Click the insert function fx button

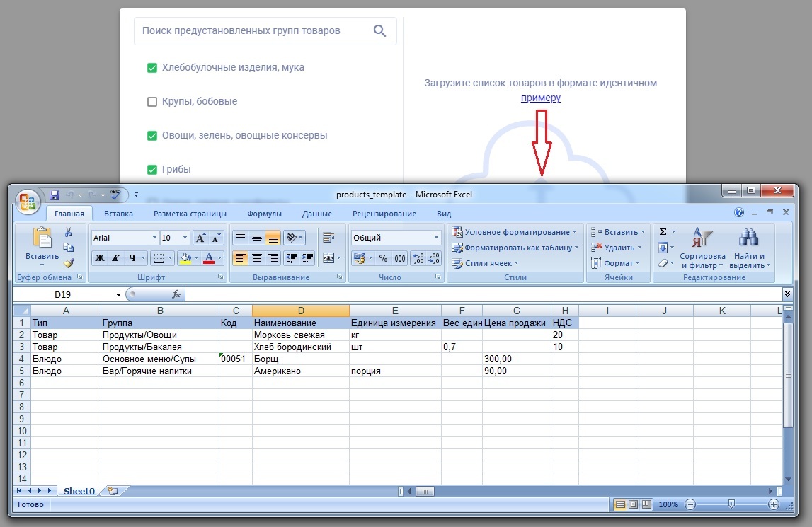tap(176, 294)
